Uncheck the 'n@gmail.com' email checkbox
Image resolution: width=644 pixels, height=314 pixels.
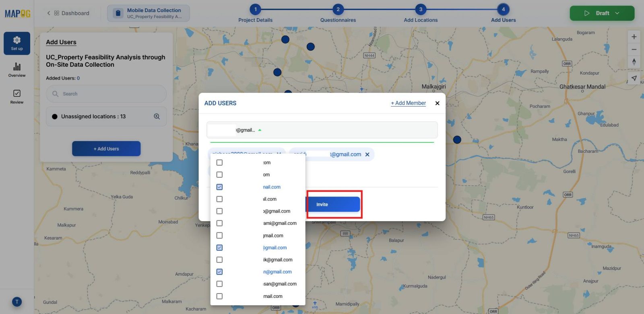(219, 272)
